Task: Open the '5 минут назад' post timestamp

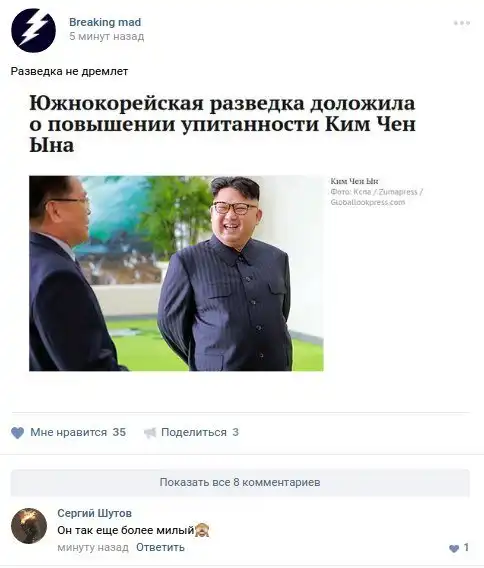Action: pos(107,36)
